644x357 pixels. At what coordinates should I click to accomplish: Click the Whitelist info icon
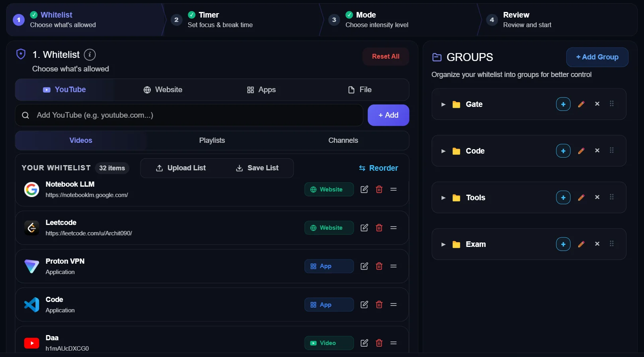pos(90,55)
